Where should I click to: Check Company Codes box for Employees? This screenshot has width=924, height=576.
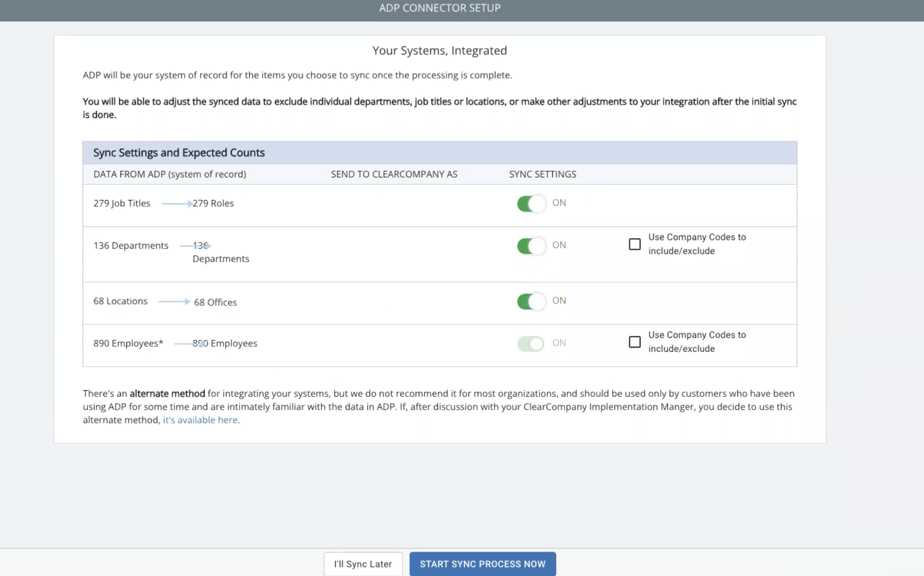pyautogui.click(x=635, y=342)
